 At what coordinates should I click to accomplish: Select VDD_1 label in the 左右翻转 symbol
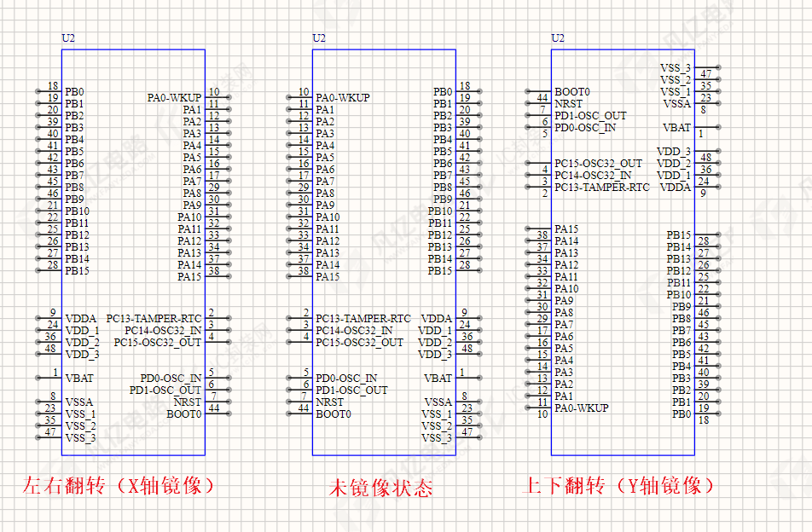(x=83, y=331)
